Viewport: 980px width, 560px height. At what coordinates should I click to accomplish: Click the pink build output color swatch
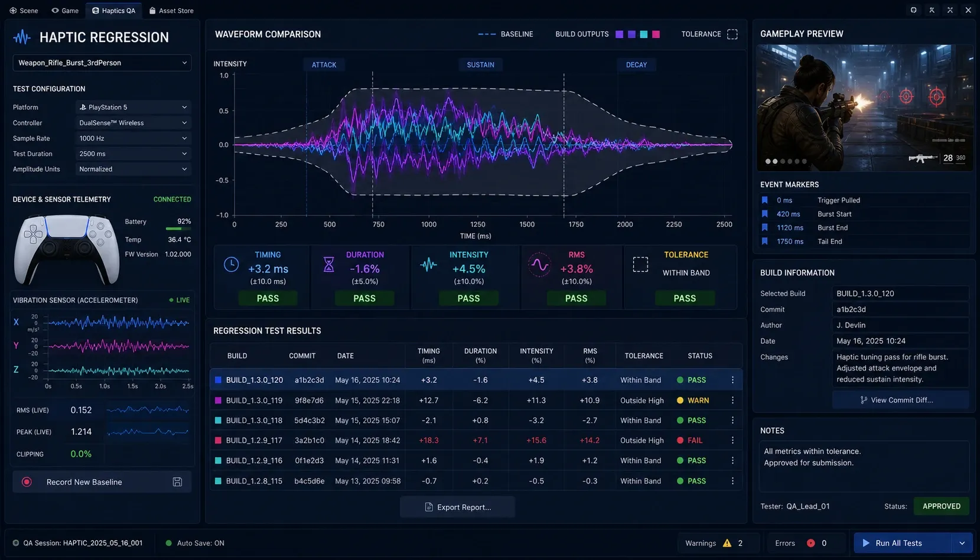click(656, 34)
